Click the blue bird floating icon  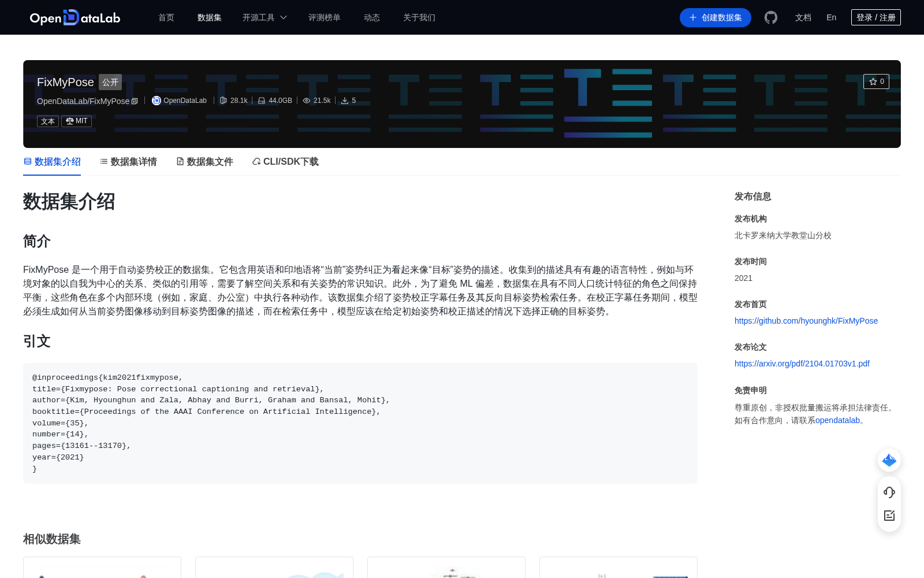pyautogui.click(x=889, y=460)
